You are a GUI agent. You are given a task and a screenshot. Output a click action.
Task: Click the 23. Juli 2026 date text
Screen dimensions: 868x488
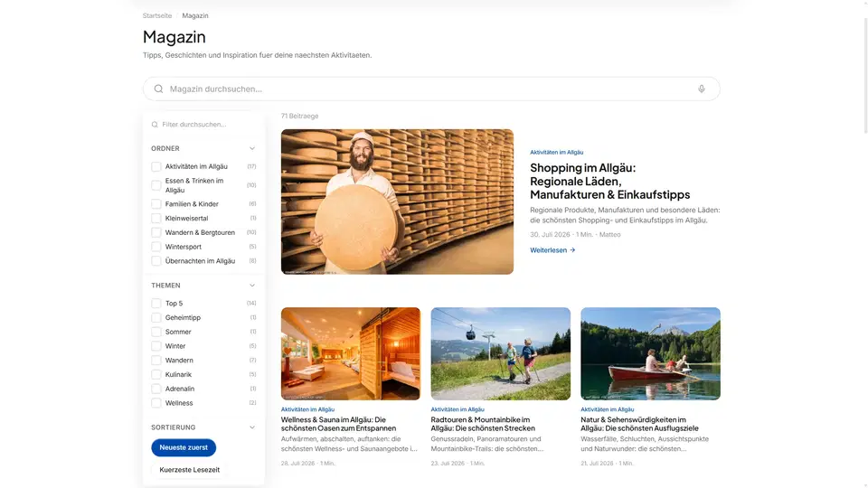tap(448, 463)
